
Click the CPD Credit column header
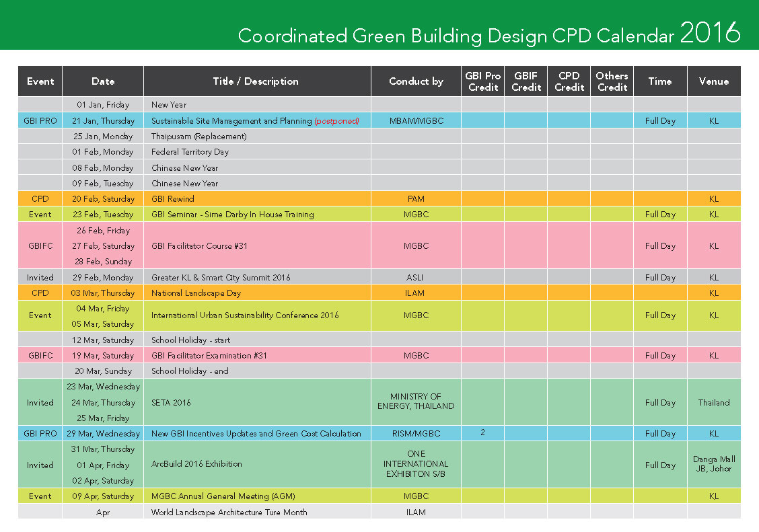point(569,81)
